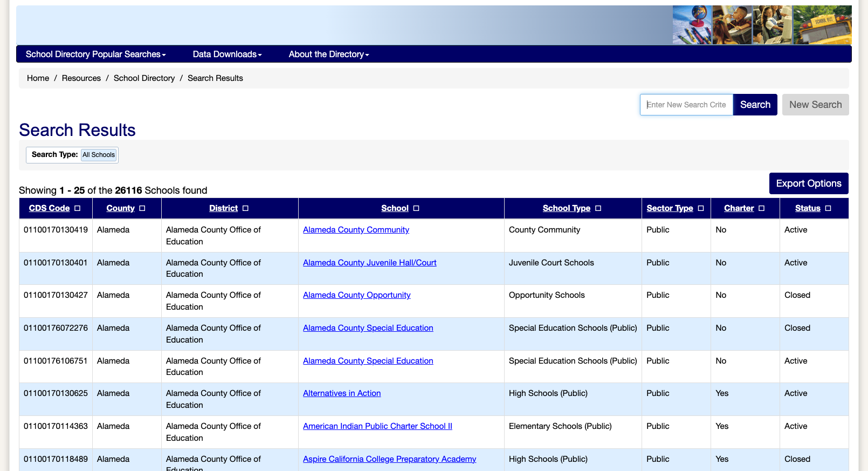Click the Search Results page heading
Viewport: 868px width, 471px height.
tap(77, 130)
